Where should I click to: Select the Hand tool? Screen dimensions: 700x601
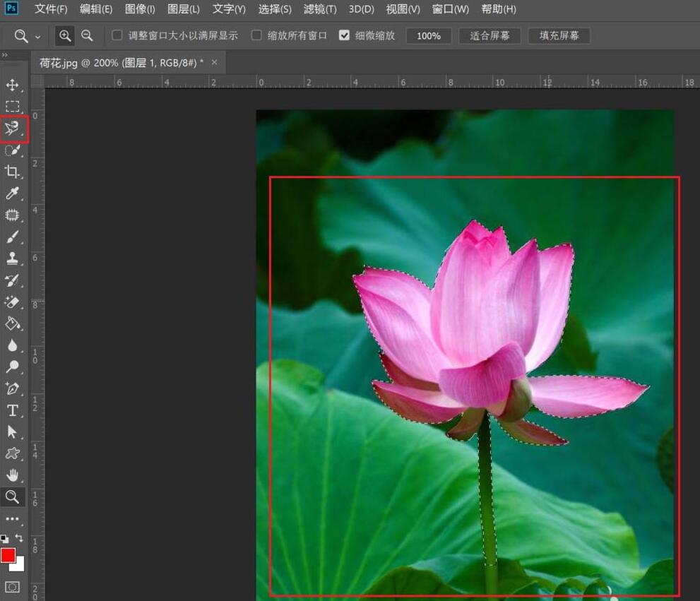(x=13, y=475)
